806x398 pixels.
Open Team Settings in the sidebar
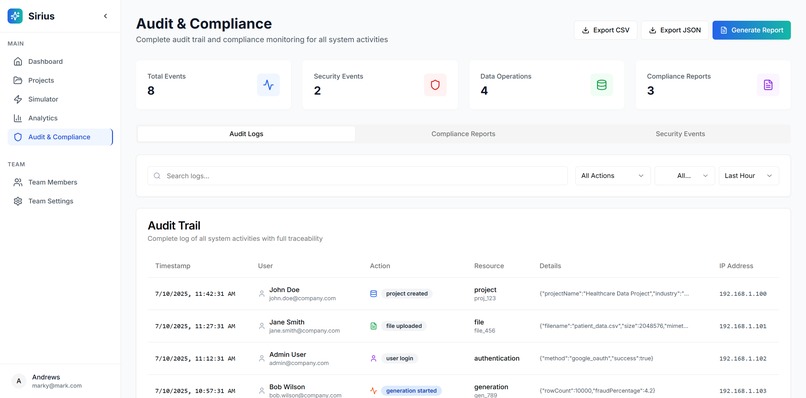[60, 201]
